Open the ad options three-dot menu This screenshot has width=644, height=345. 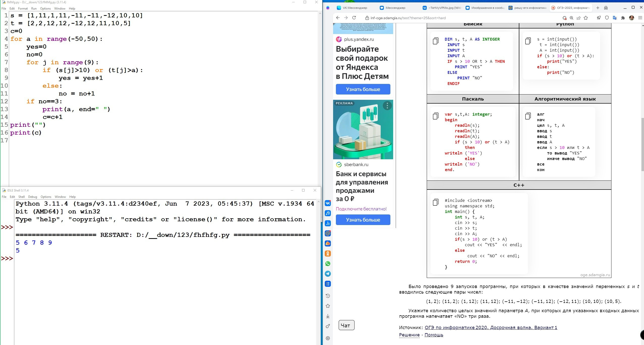387,105
